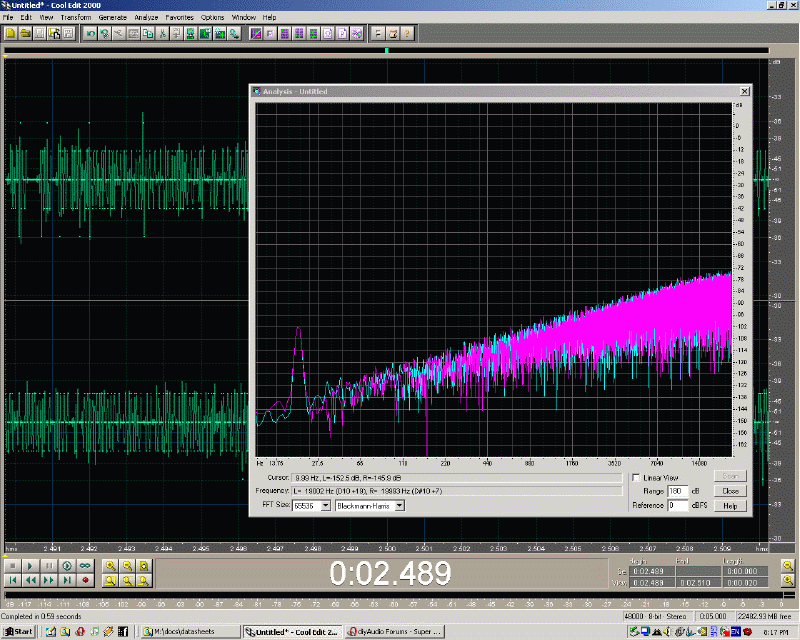
Task: Click the Rewind transport button
Action: tap(30, 580)
